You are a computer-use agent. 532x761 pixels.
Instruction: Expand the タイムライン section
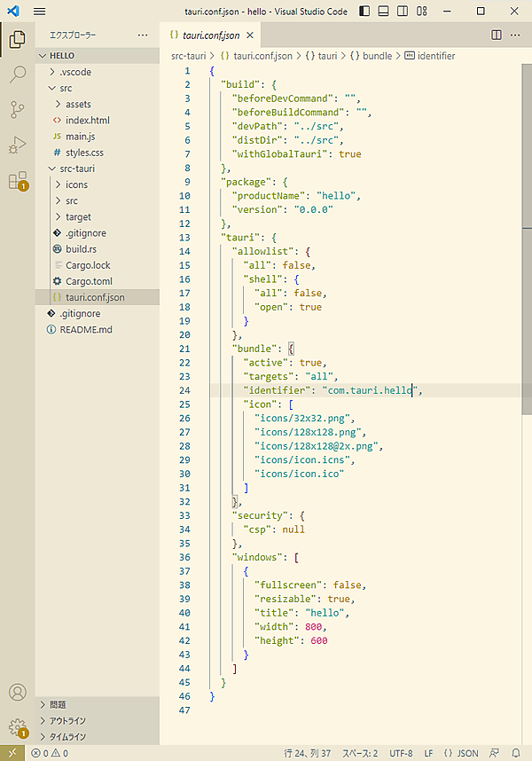click(67, 736)
